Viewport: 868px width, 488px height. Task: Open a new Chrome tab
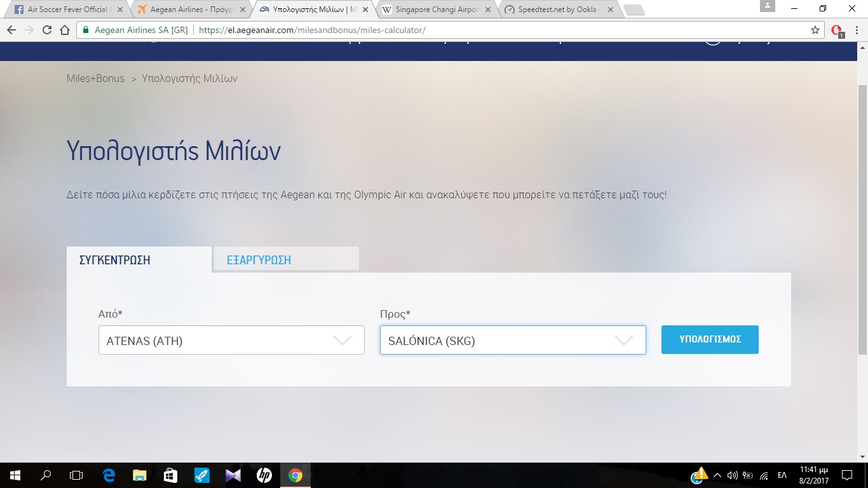(634, 10)
